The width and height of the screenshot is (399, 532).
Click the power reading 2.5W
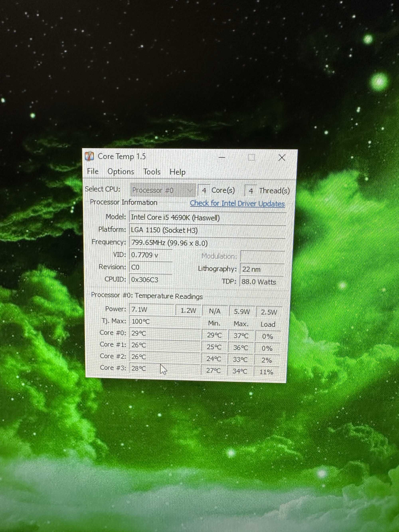(x=269, y=312)
